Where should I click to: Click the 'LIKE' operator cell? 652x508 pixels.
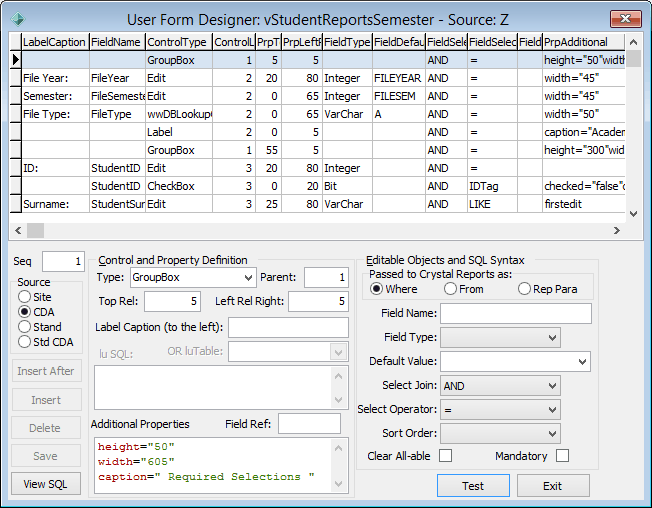492,204
